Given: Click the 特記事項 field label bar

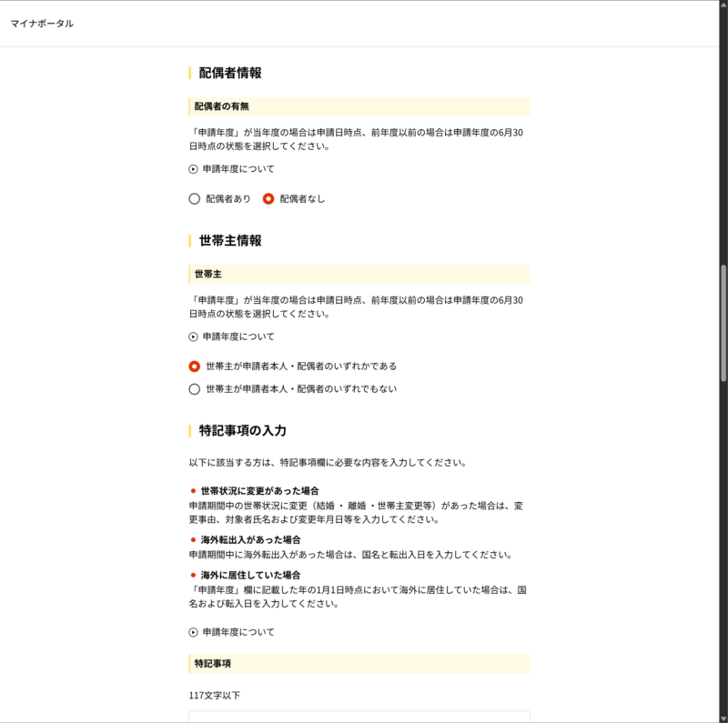Looking at the screenshot, I should coord(359,664).
